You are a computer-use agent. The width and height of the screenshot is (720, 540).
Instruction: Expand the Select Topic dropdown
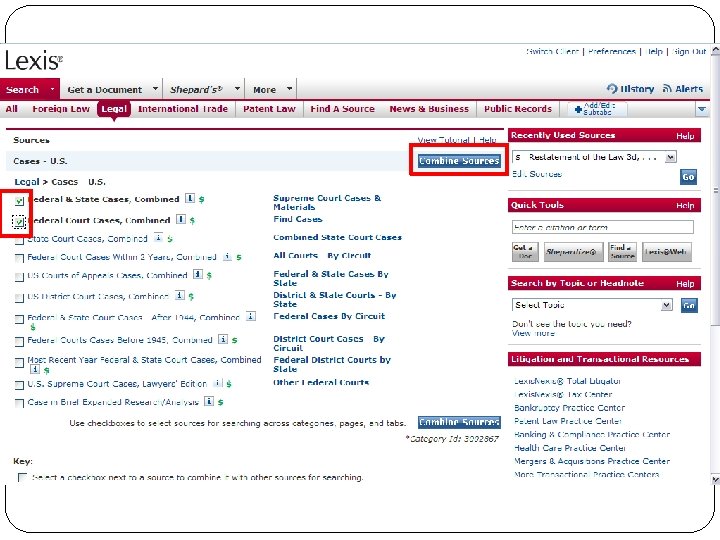pyautogui.click(x=667, y=304)
